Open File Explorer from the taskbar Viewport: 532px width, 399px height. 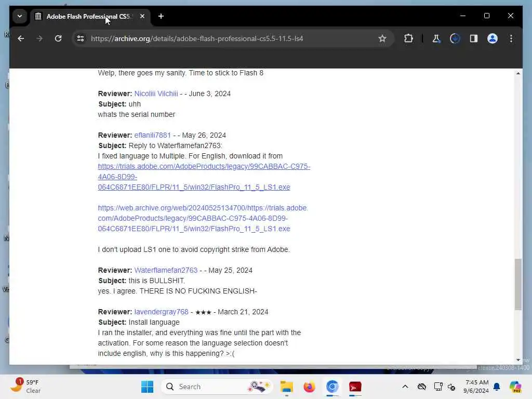(286, 387)
